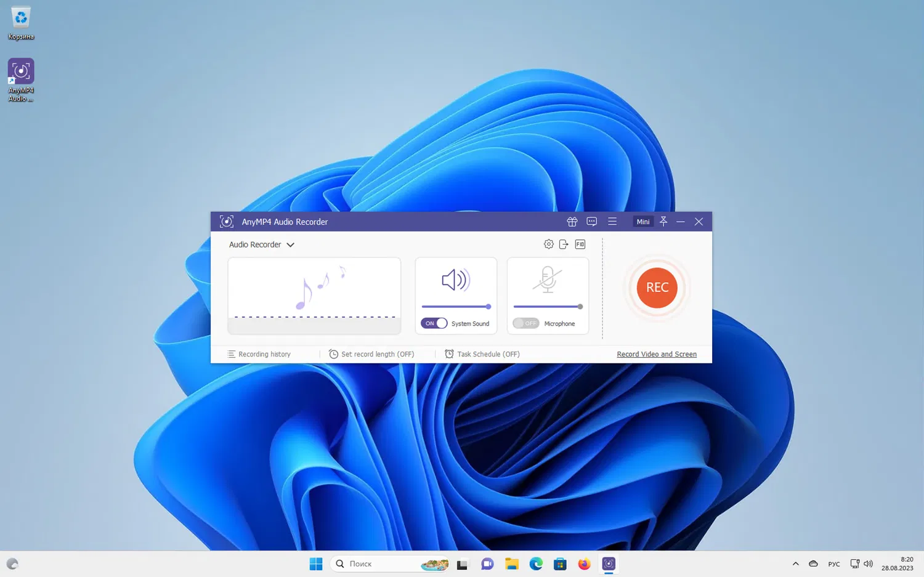Open the Windows Start menu

316,564
